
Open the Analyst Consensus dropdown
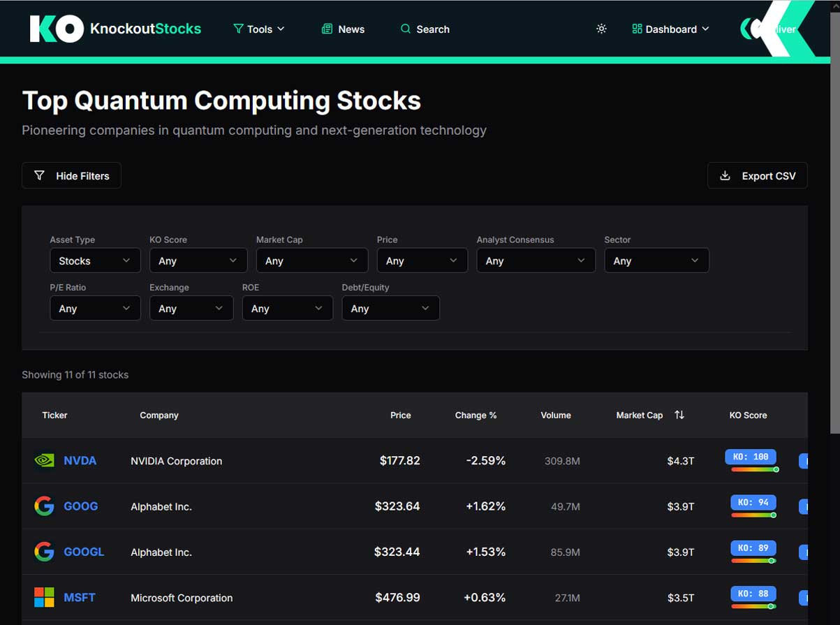point(535,260)
